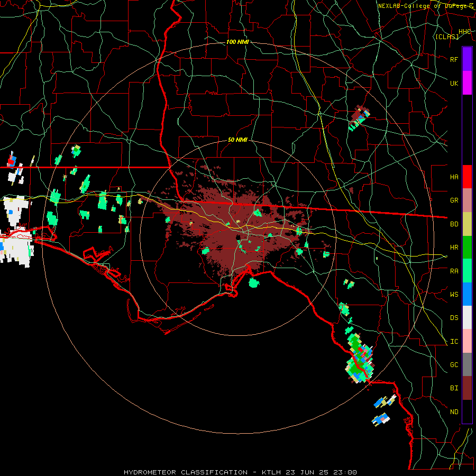Click the bright green RA swatch
The height and width of the screenshot is (476, 476).
[467, 271]
